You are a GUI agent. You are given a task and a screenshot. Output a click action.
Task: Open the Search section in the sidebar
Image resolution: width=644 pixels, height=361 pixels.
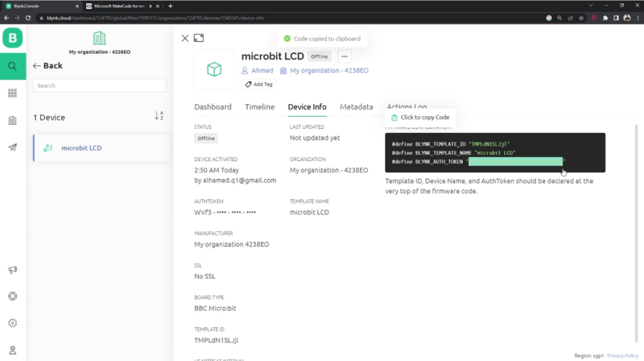[x=13, y=66]
